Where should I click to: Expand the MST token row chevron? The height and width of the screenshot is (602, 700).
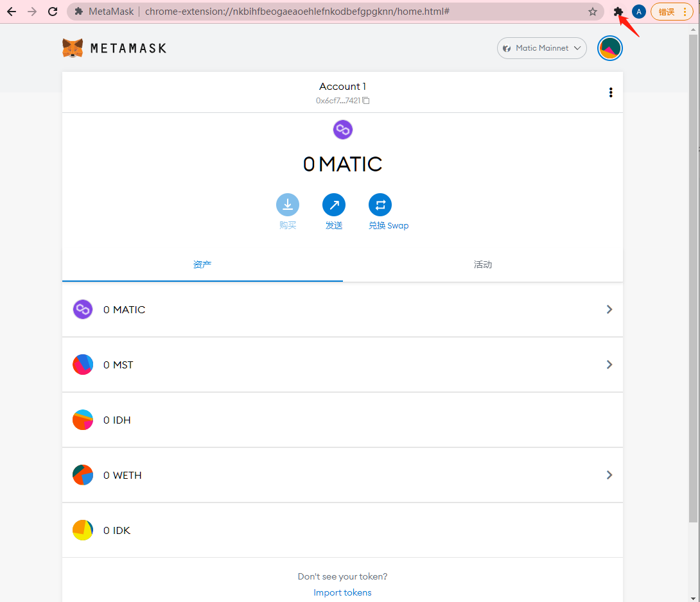(x=609, y=365)
